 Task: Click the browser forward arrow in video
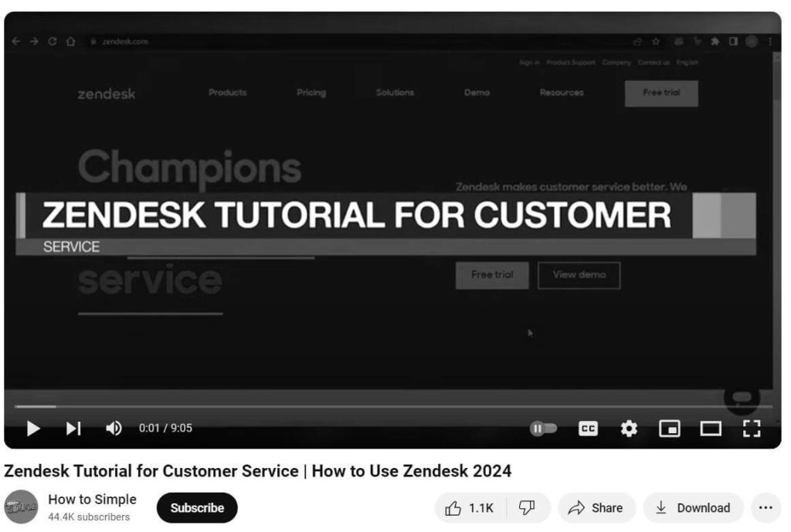34,42
